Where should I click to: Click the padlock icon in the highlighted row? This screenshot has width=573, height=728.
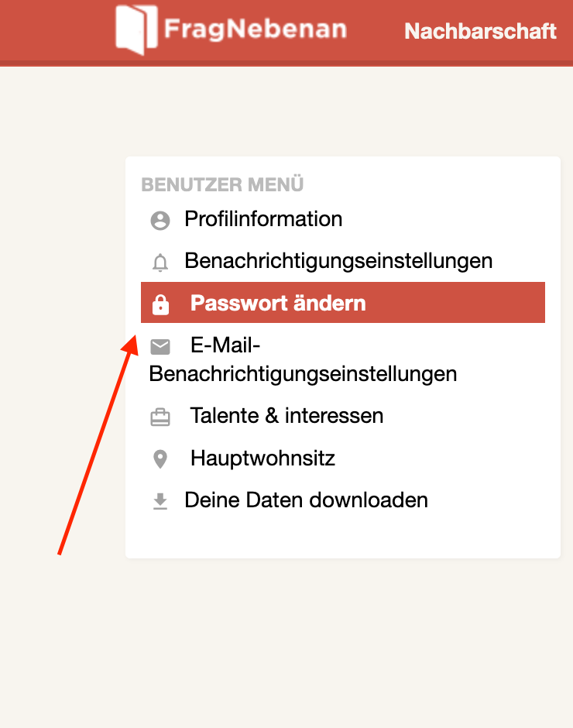click(160, 304)
